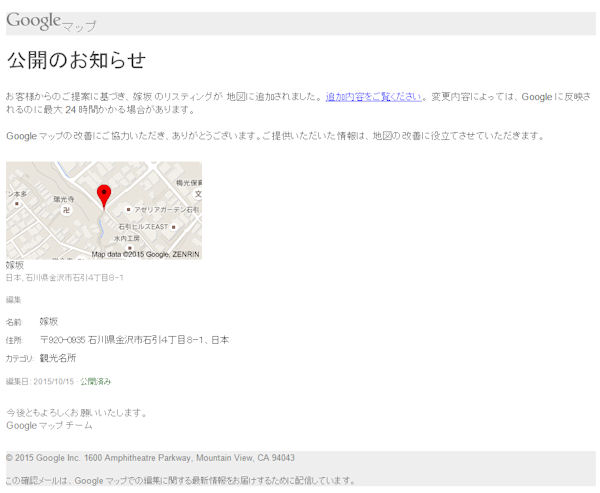Click the 編集日 2015/10/15 date text
Image resolution: width=600 pixels, height=493 pixels.
40,381
